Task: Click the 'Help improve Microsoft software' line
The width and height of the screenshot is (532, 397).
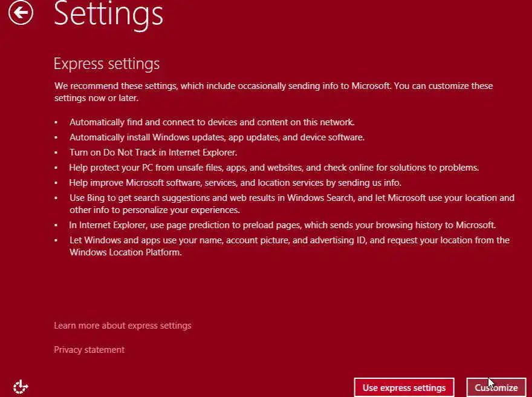Action: [235, 183]
